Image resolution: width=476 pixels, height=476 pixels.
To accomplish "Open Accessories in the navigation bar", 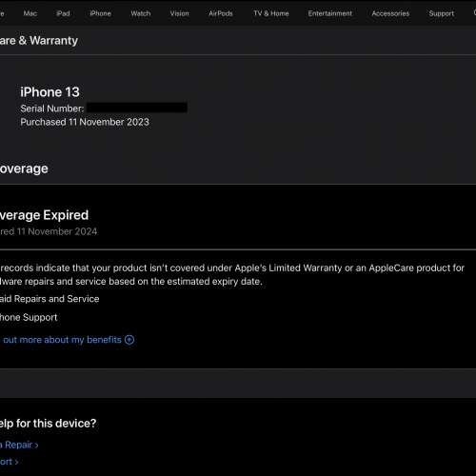I will [390, 13].
